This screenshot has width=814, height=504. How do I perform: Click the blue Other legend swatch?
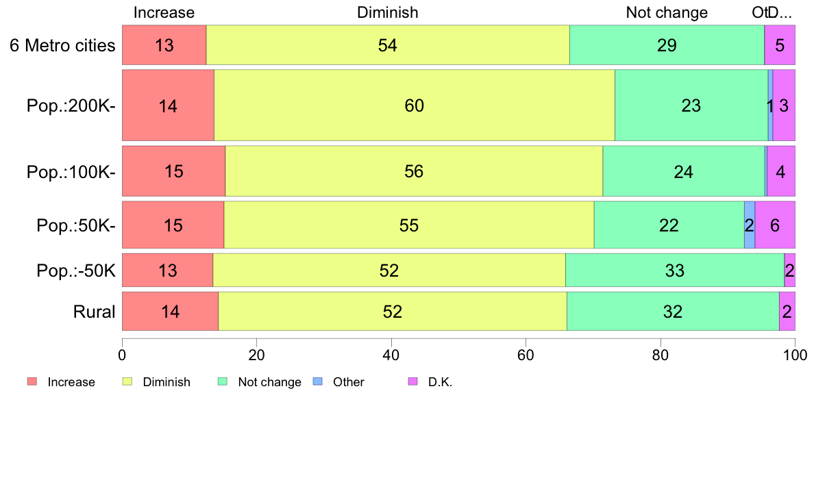[x=317, y=381]
